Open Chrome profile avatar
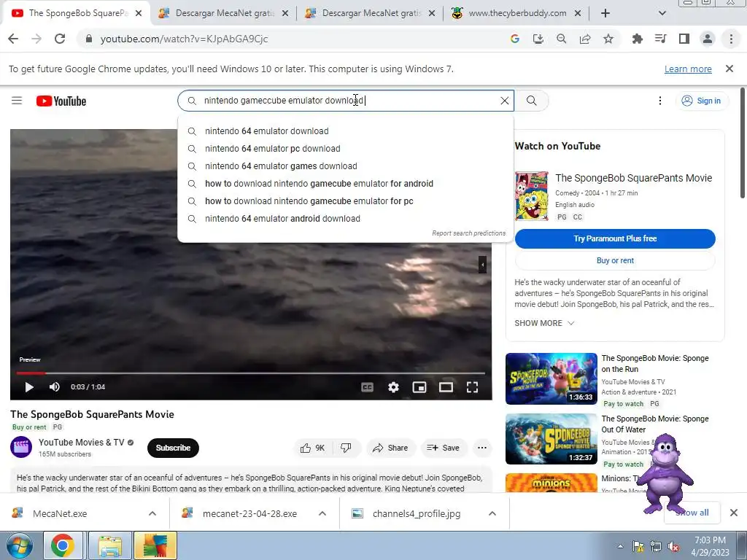The height and width of the screenshot is (560, 747). (708, 39)
